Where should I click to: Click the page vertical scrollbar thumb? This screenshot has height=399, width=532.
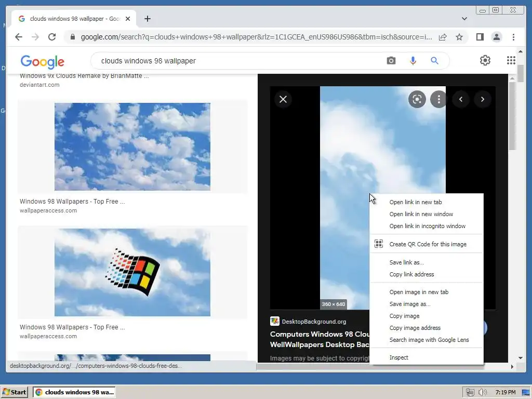[521, 73]
